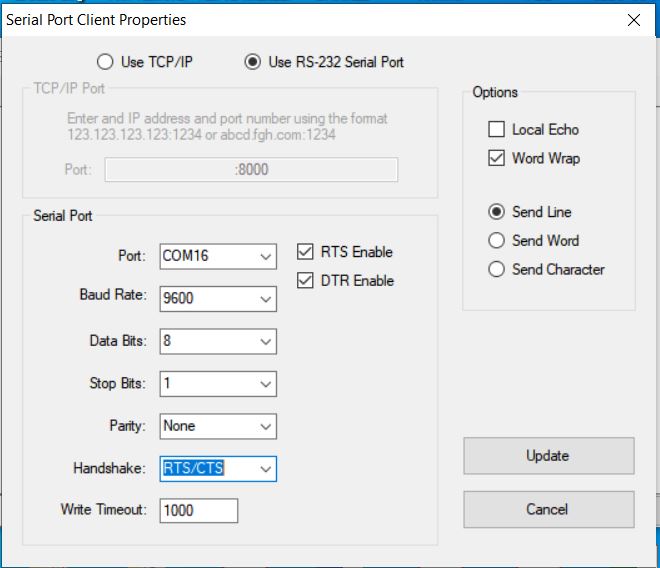Click the Options group heading
Viewport: 660px width, 568px height.
point(495,92)
